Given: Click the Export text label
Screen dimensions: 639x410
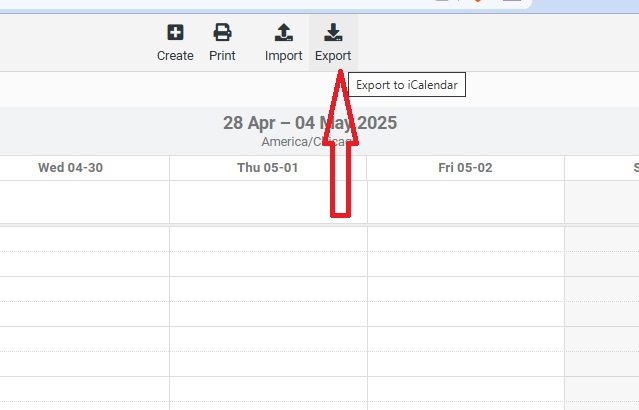Looking at the screenshot, I should [x=333, y=55].
